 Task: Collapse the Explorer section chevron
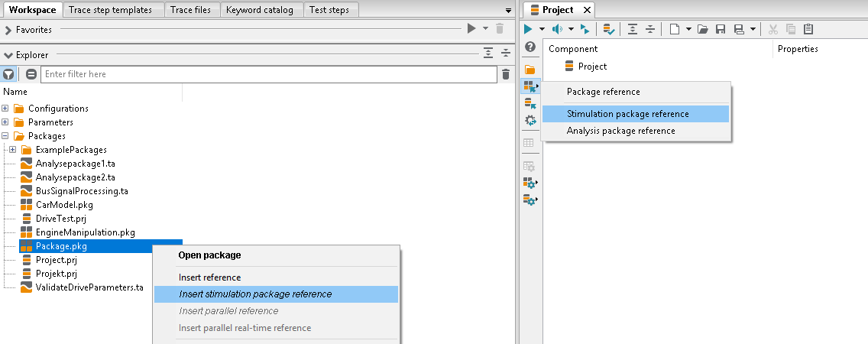pyautogui.click(x=8, y=55)
